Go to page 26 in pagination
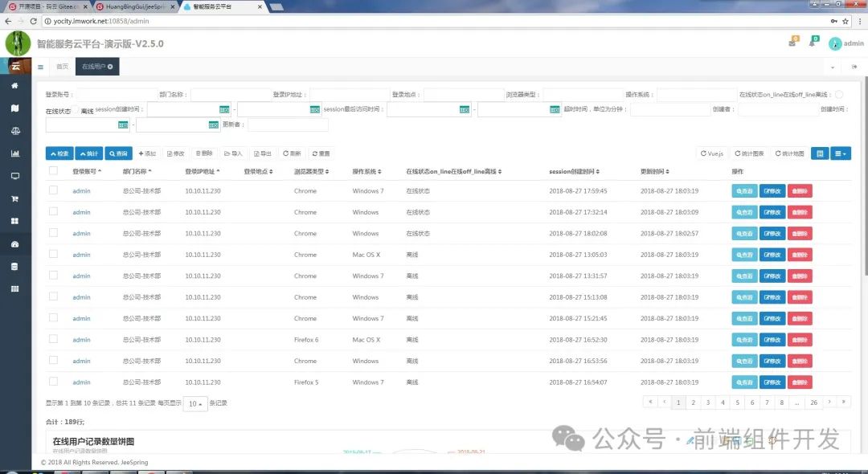Screen dimensions: 868x474 (813, 402)
